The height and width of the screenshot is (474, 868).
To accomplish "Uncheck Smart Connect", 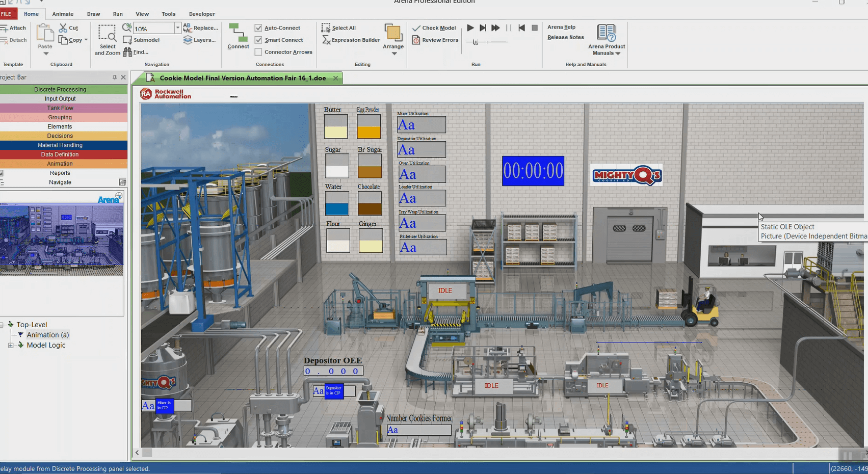I will click(257, 40).
